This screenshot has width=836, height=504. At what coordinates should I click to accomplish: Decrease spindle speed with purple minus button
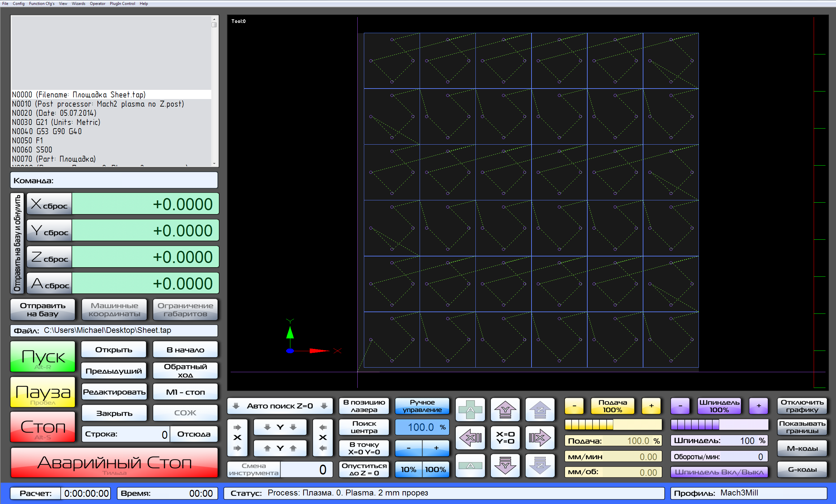click(680, 406)
